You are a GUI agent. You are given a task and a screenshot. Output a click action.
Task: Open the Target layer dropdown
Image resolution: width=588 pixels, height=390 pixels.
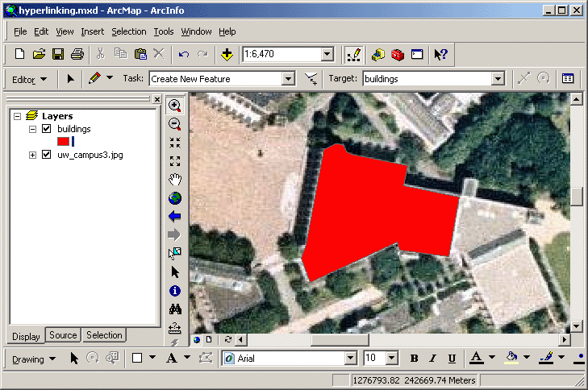498,79
